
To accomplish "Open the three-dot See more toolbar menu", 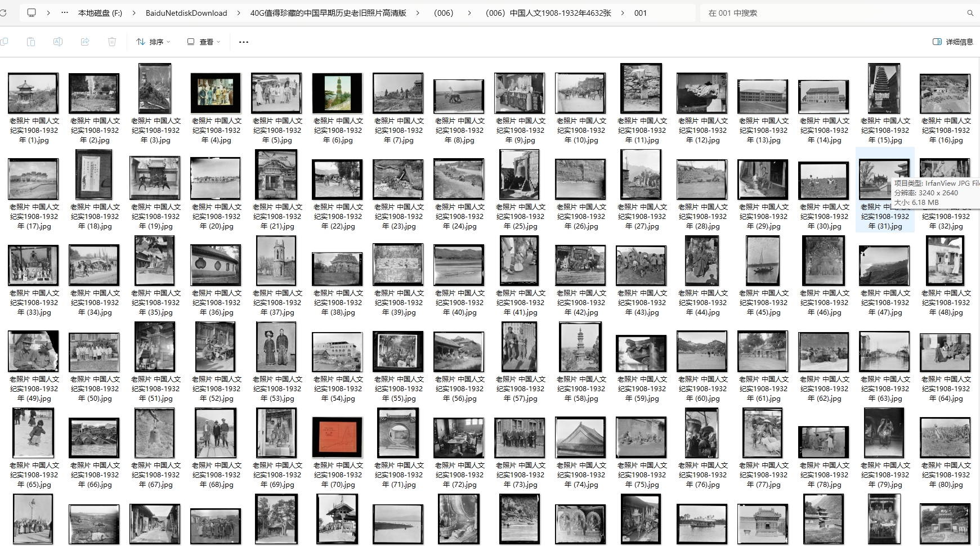I will 243,42.
